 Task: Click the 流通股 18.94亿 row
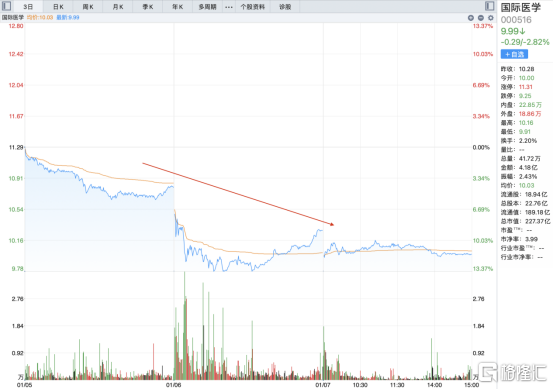coord(524,194)
